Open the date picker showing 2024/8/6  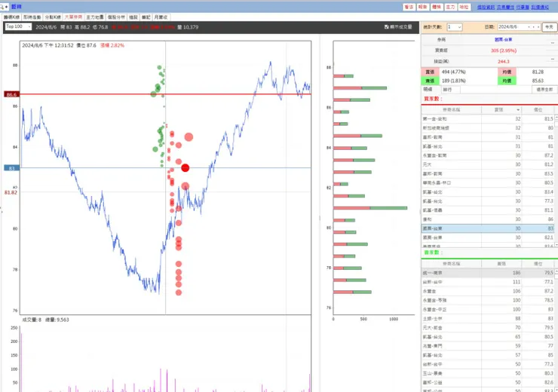point(519,27)
